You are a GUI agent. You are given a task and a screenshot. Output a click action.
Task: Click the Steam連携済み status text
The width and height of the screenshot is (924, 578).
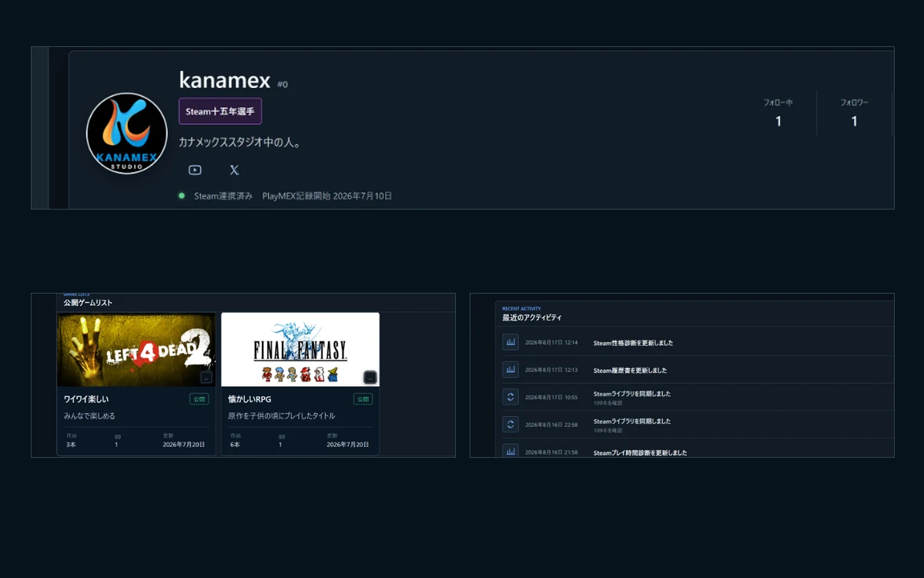223,196
